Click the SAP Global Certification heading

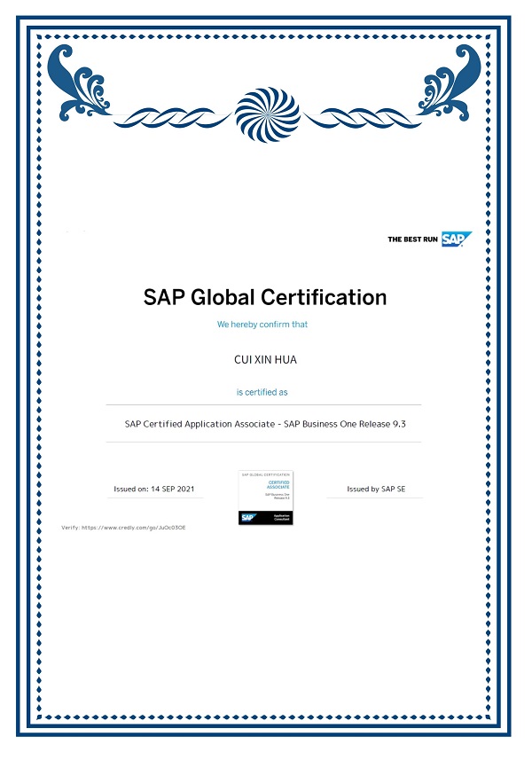coord(265,297)
